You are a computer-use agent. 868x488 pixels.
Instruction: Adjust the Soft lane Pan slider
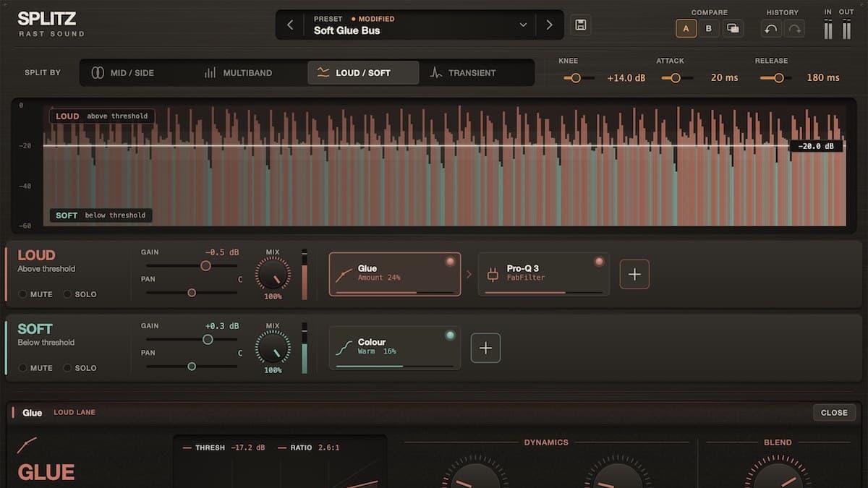(192, 367)
